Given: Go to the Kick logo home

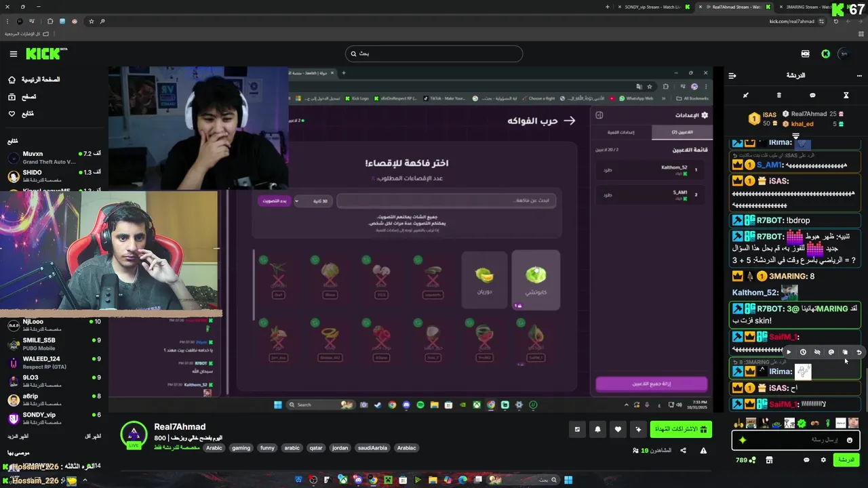Looking at the screenshot, I should pos(47,54).
